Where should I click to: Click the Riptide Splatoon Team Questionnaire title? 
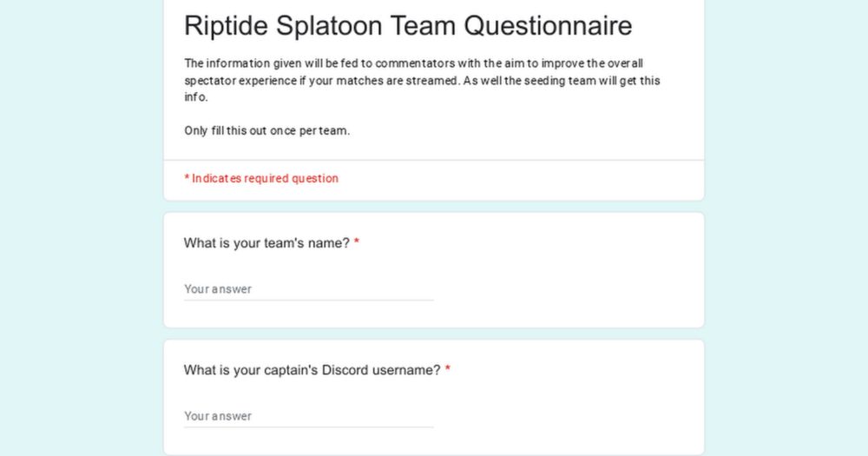tap(408, 25)
